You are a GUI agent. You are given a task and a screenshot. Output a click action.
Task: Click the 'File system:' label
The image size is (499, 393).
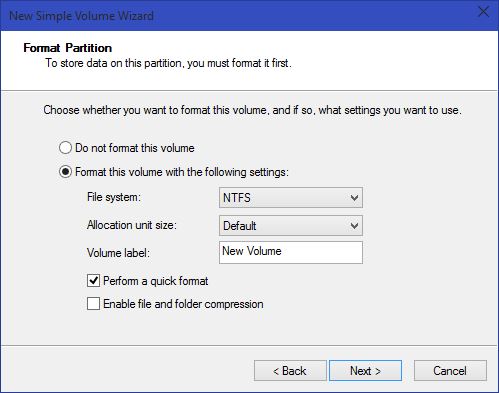[114, 197]
